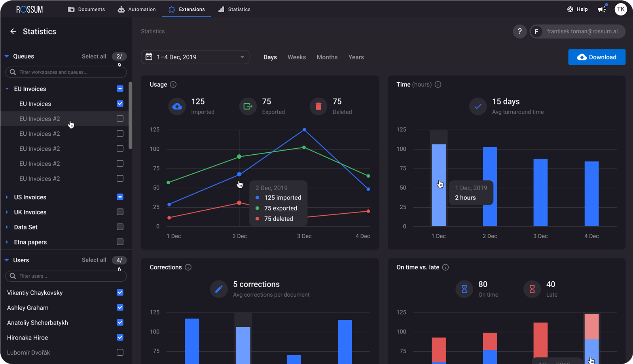Uncheck the EU Invoices queue checkbox
Screen dimensions: 633x364
[x=120, y=104]
